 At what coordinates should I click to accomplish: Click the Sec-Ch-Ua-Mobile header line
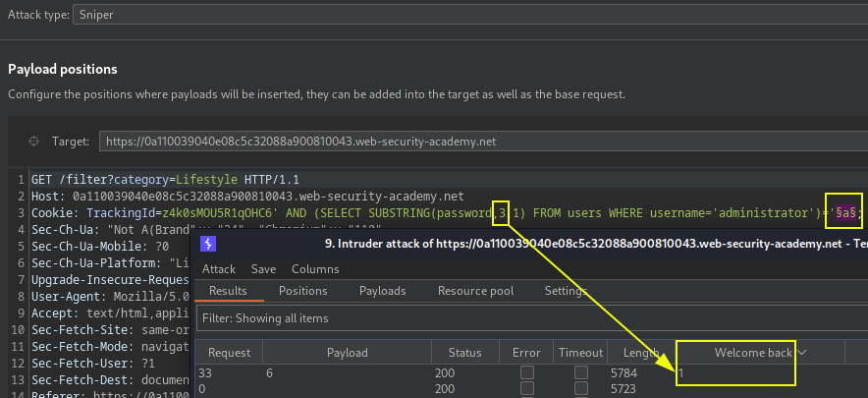[x=100, y=246]
